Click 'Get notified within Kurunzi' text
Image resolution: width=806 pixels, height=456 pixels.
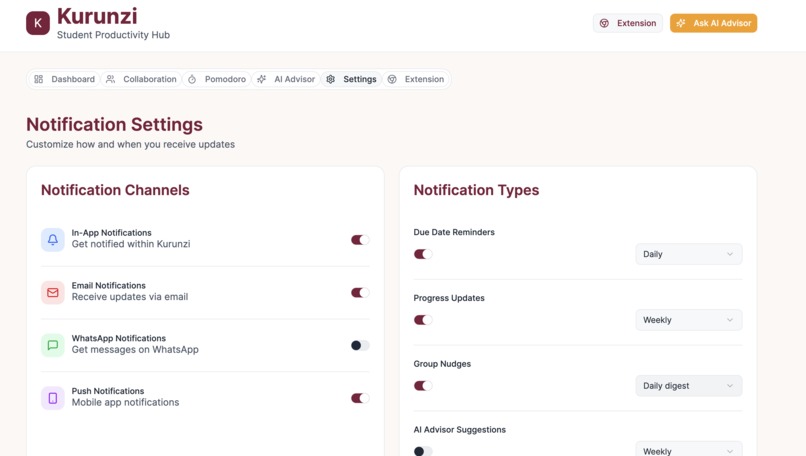tap(131, 244)
